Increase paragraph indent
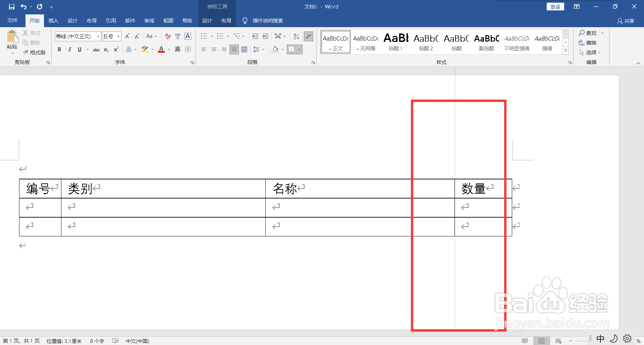644x345 pixels. (x=265, y=36)
